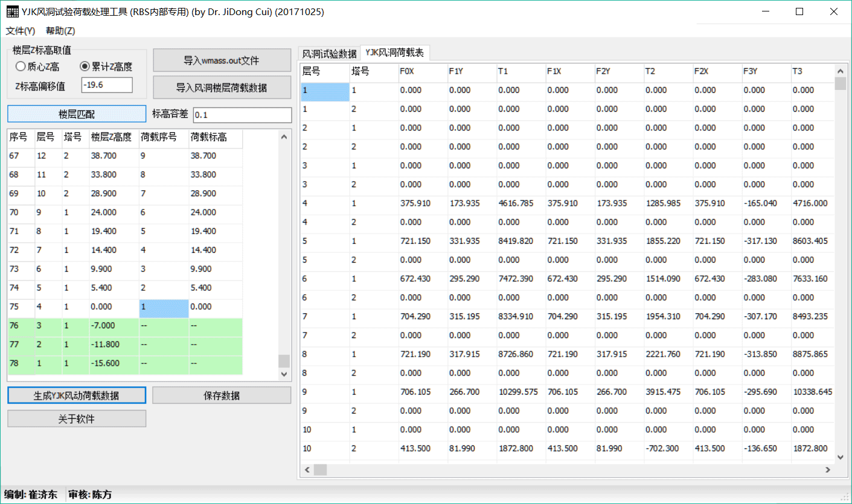Image resolution: width=852 pixels, height=504 pixels.
Task: Maximize the application window
Action: click(799, 11)
